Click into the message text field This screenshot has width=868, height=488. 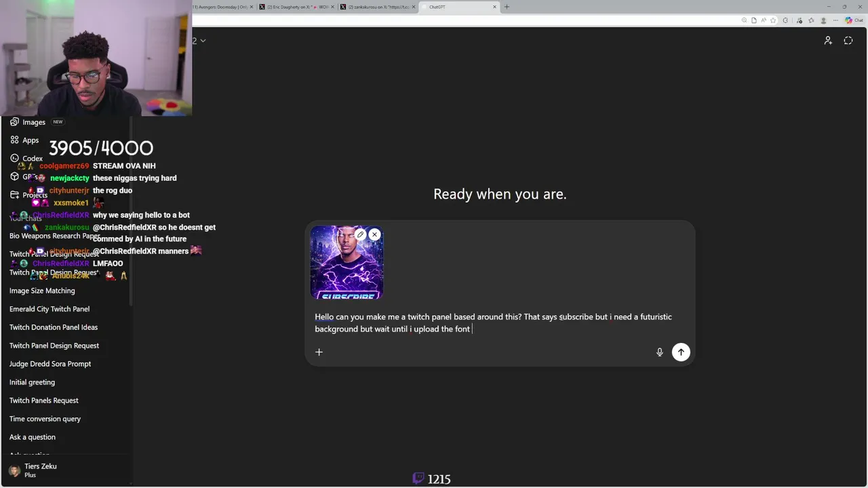[x=500, y=323]
